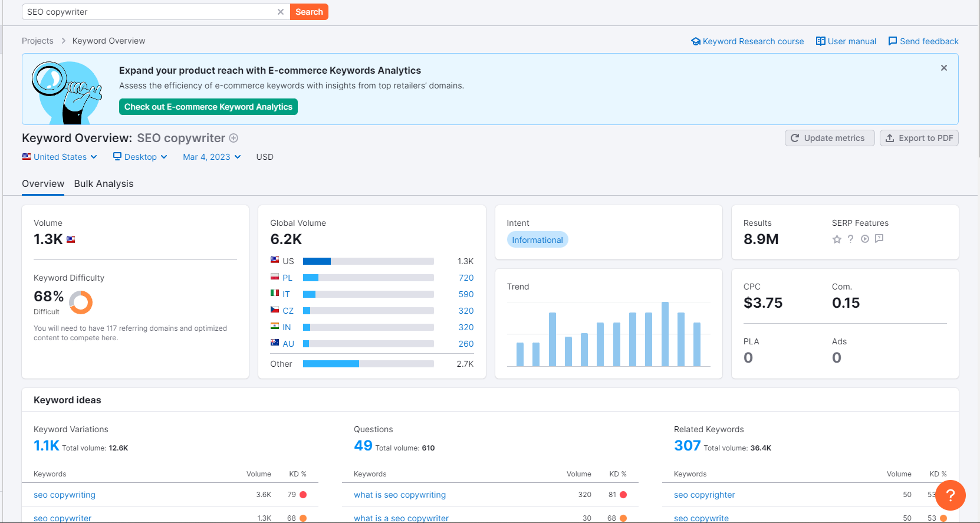This screenshot has height=523, width=980.
Task: Switch to the Bulk Analysis tab
Action: [104, 184]
